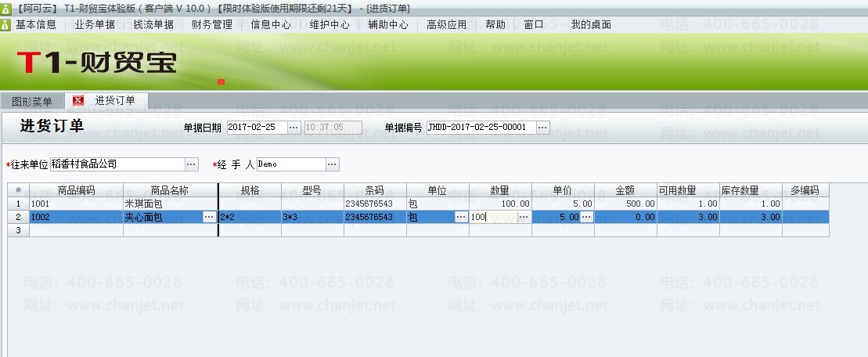The image size is (868, 357).
Task: Open the 高级应用 menu
Action: coord(447,25)
